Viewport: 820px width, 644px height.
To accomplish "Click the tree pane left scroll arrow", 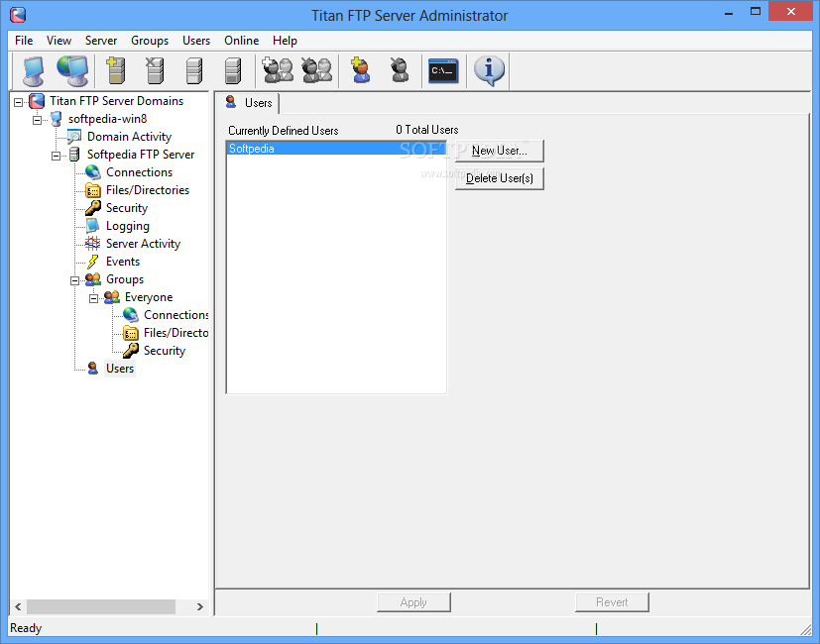I will (18, 607).
